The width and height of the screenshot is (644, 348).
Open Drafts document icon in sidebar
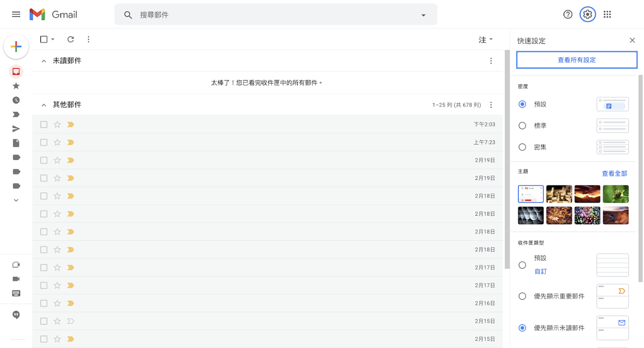[16, 143]
